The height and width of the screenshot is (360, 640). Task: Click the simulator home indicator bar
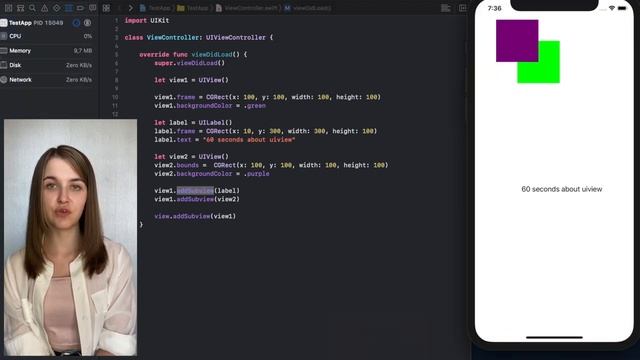pyautogui.click(x=554, y=338)
